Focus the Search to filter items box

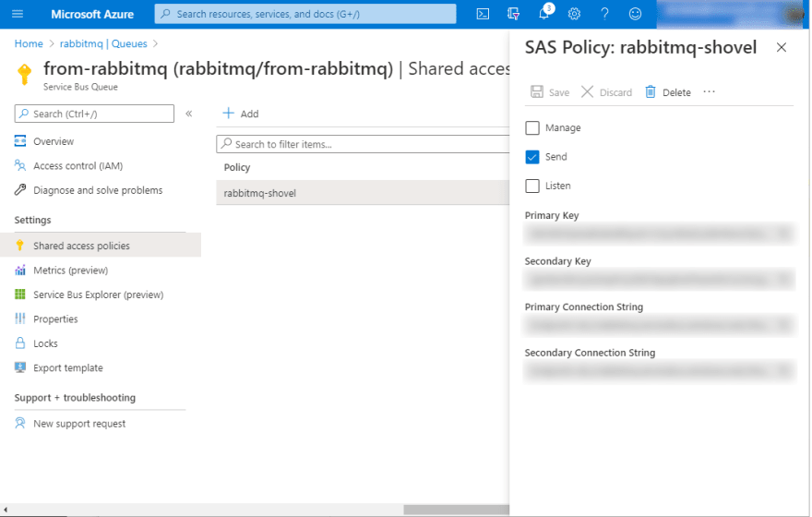[x=363, y=144]
